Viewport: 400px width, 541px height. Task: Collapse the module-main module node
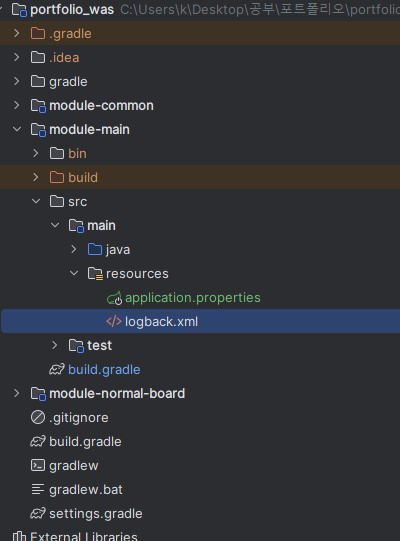point(17,129)
